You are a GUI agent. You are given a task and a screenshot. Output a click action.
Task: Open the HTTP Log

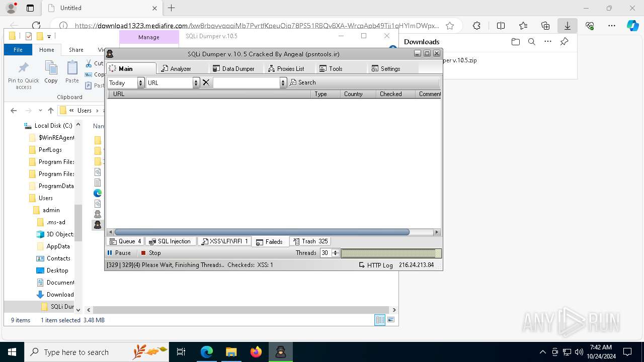(x=376, y=265)
